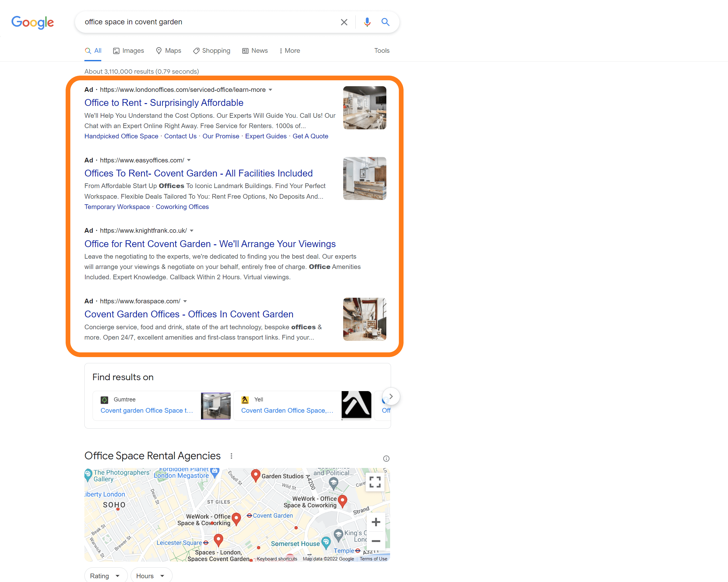Open info icon beside Office Space Rental Agencies
The height and width of the screenshot is (582, 728).
coord(386,459)
